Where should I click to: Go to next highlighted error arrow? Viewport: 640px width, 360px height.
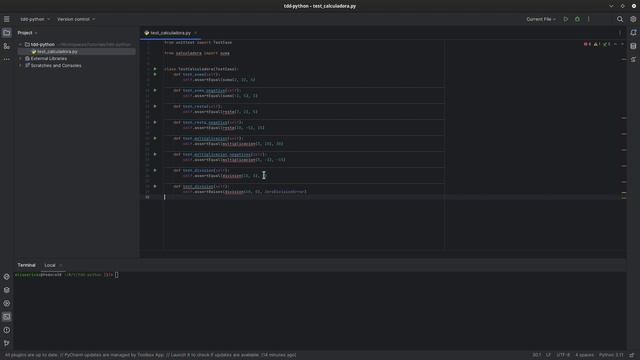click(x=622, y=44)
